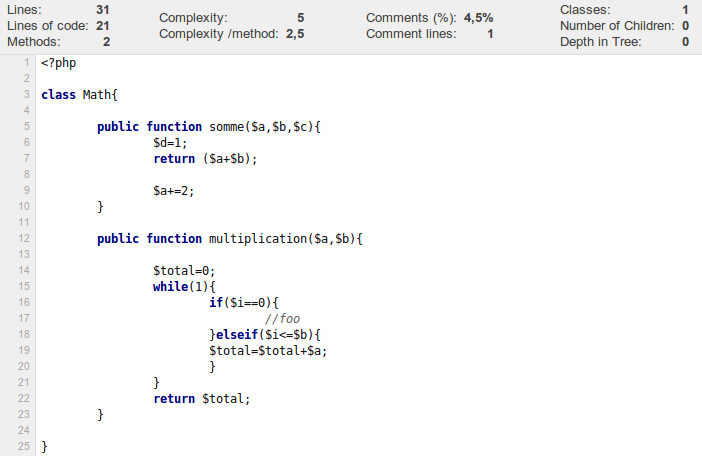Click the Comments (%) value 4,5%

click(478, 18)
